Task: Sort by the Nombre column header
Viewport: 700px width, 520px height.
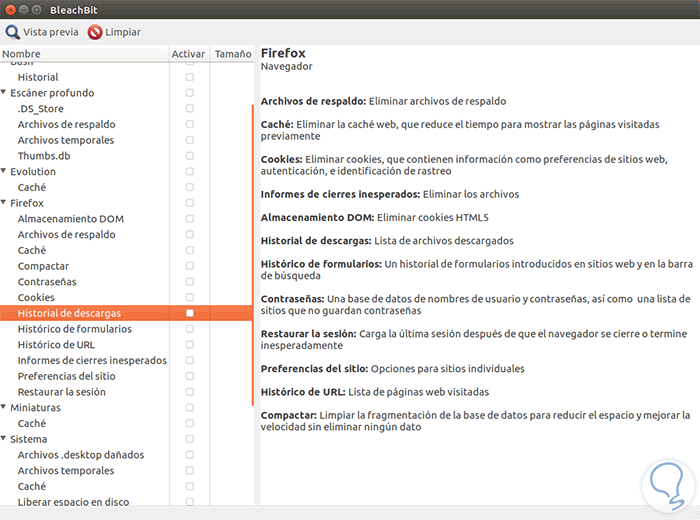Action: pyautogui.click(x=84, y=54)
